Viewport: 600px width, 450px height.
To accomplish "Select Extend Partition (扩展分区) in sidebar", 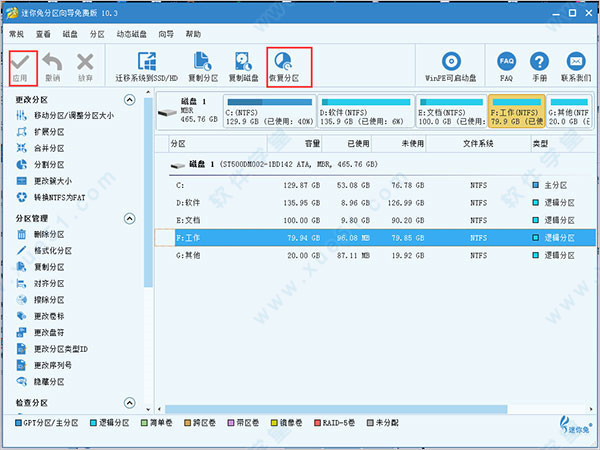I will [41, 132].
